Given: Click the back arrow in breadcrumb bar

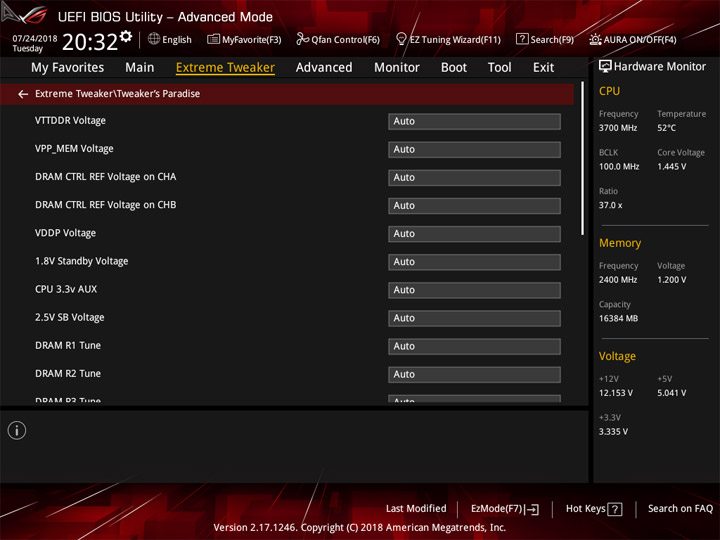Looking at the screenshot, I should (x=23, y=94).
